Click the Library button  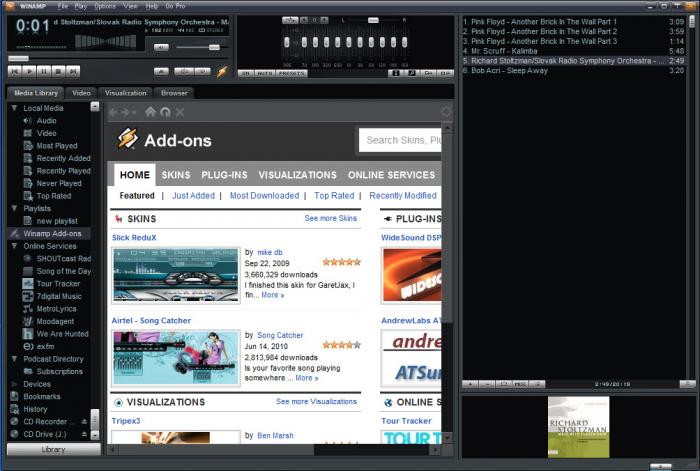[x=53, y=449]
